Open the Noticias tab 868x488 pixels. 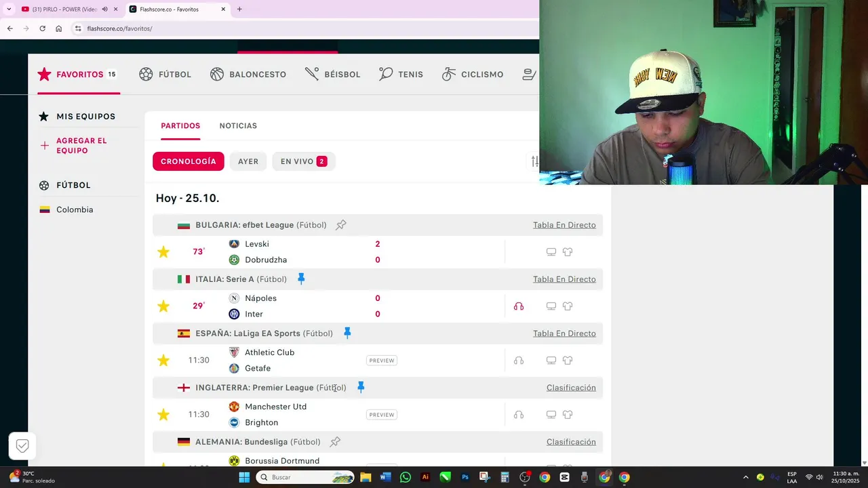click(x=238, y=126)
